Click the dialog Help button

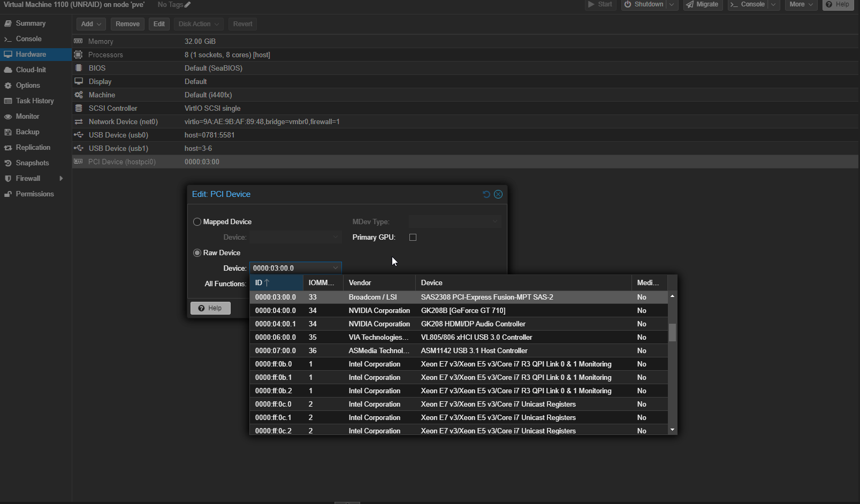[210, 308]
